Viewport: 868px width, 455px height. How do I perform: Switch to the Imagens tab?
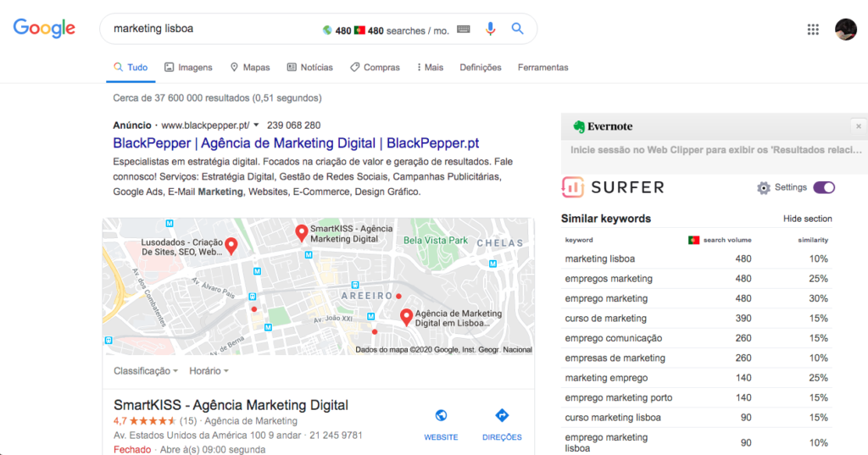click(188, 68)
